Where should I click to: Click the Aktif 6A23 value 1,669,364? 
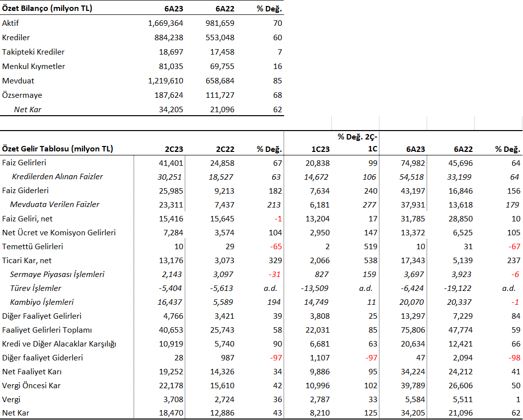165,23
